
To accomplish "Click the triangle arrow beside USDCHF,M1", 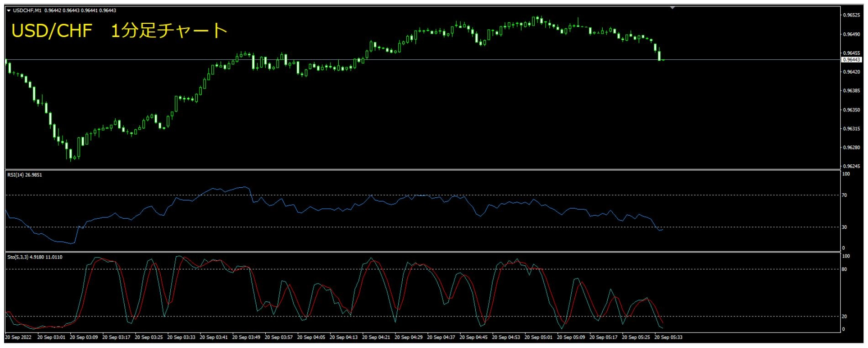I will 8,11.
